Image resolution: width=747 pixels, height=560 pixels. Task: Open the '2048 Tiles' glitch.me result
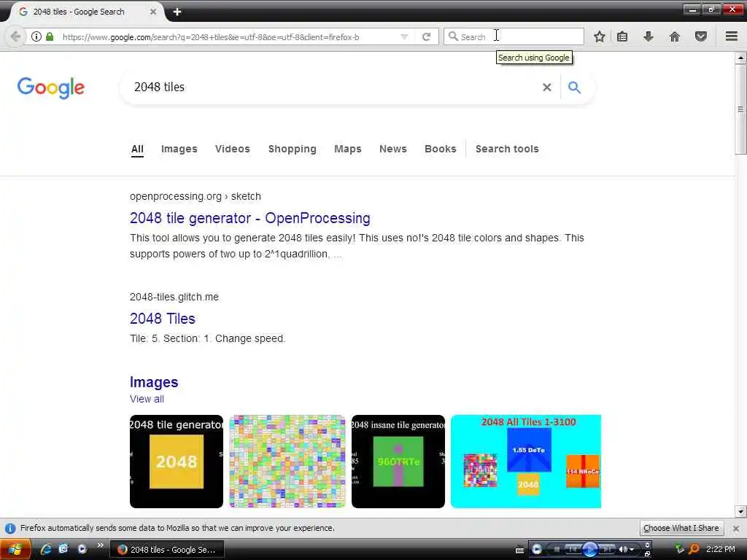(x=163, y=319)
